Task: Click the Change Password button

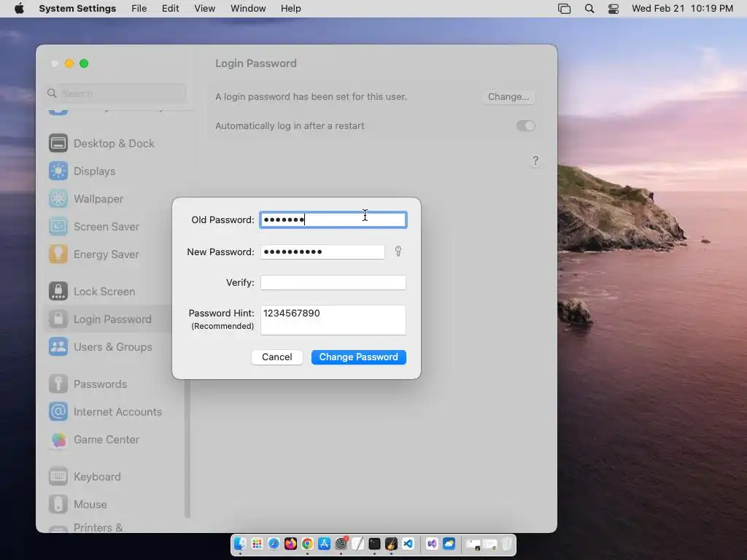Action: pos(359,357)
